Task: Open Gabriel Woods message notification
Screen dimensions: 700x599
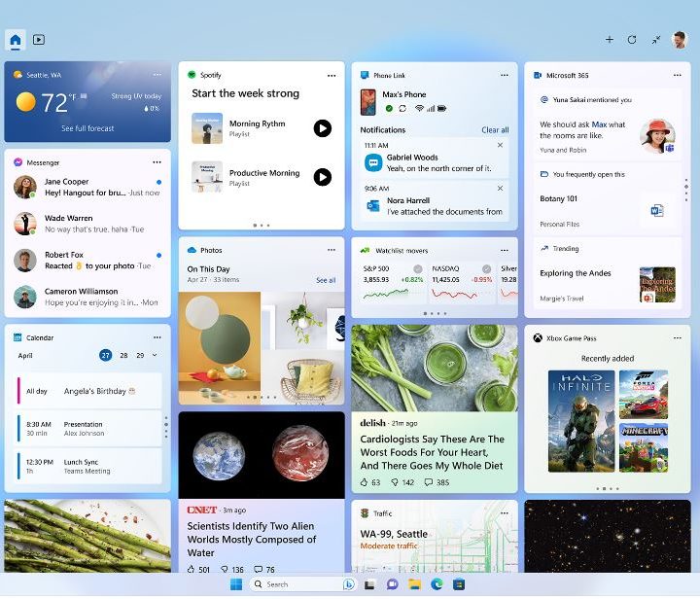Action: pos(435,158)
